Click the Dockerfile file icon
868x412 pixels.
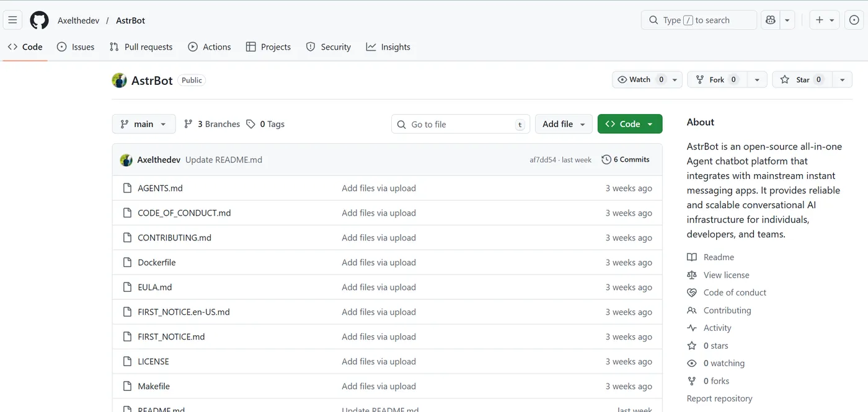click(127, 263)
